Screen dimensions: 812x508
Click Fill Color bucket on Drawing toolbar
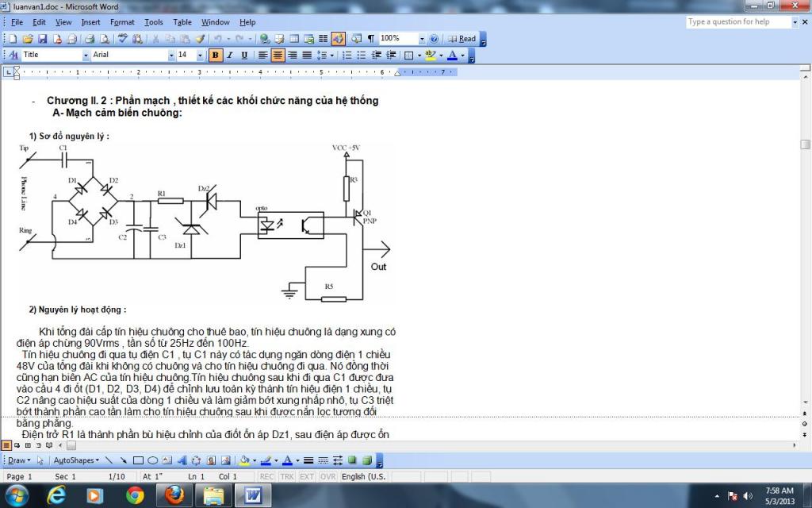point(244,460)
